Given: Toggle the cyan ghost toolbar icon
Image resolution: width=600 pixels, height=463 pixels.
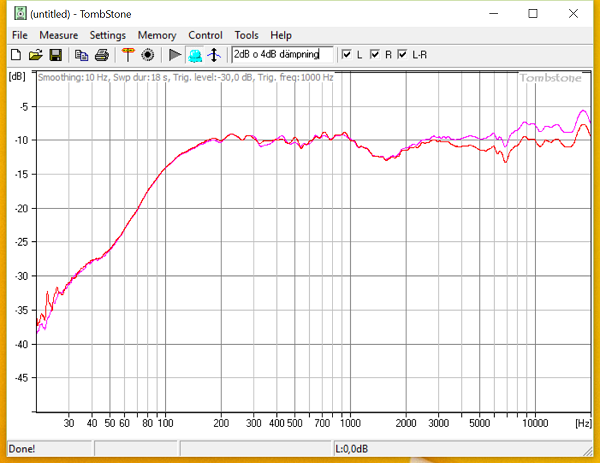Looking at the screenshot, I should click(195, 55).
